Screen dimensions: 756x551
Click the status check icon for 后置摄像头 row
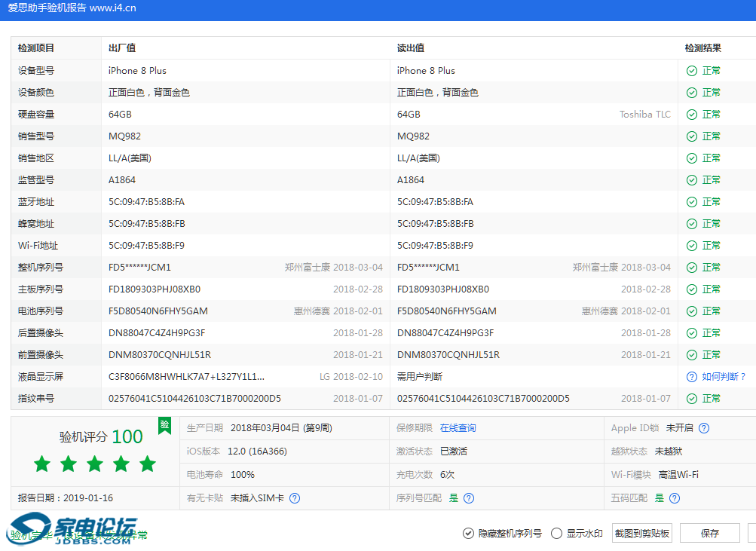pos(692,333)
